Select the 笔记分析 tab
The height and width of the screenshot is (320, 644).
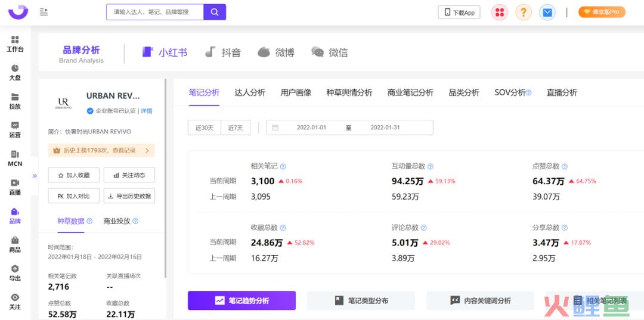point(204,93)
